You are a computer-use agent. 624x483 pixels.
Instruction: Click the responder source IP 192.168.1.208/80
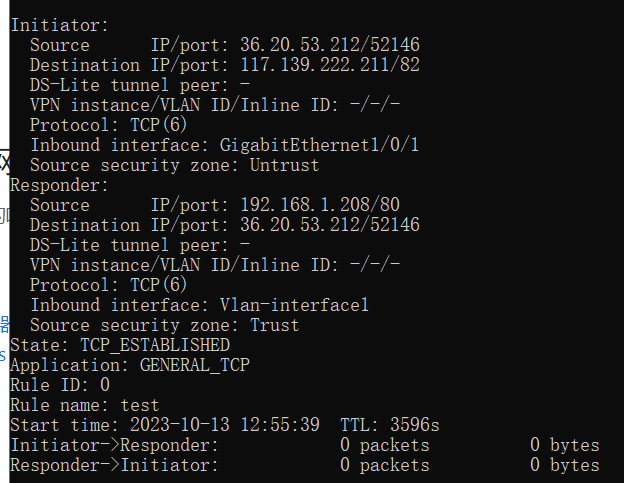[x=319, y=205]
